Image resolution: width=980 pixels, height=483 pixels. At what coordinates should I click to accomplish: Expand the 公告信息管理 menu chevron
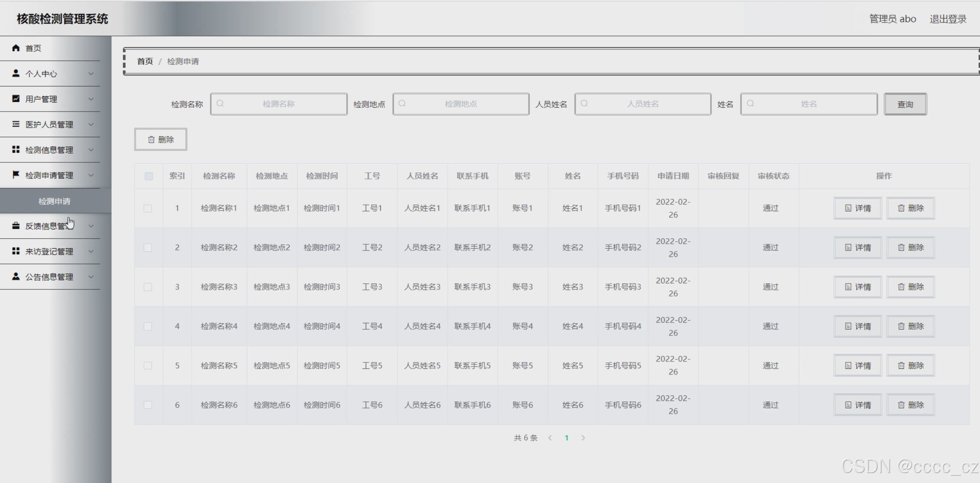[91, 277]
